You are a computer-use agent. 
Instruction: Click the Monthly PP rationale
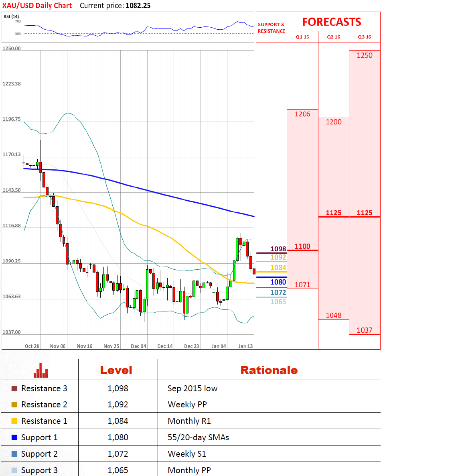click(189, 470)
